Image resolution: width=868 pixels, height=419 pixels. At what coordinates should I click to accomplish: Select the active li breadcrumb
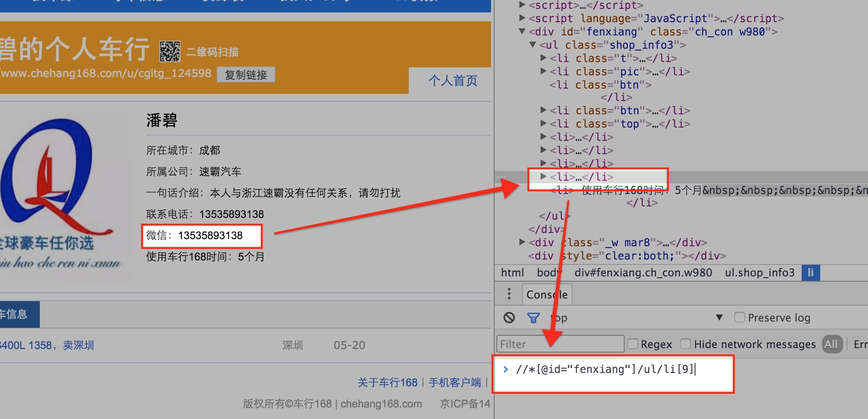click(810, 272)
